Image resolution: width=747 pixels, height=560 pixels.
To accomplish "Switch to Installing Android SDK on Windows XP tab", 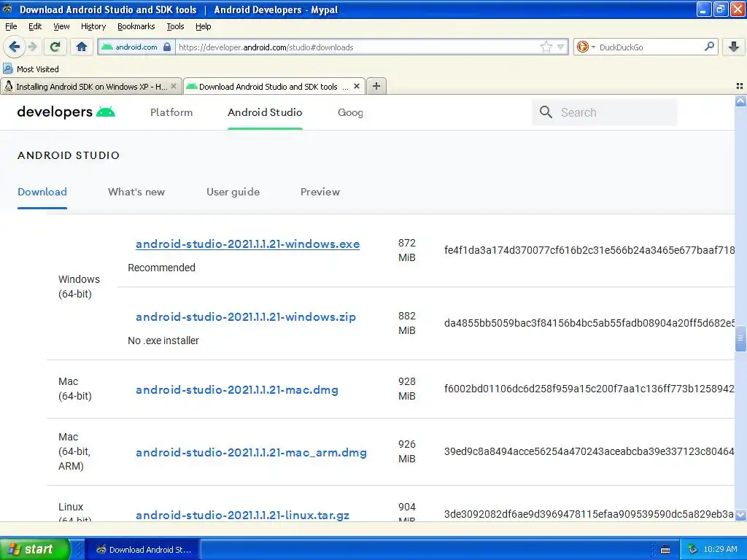I will [91, 86].
